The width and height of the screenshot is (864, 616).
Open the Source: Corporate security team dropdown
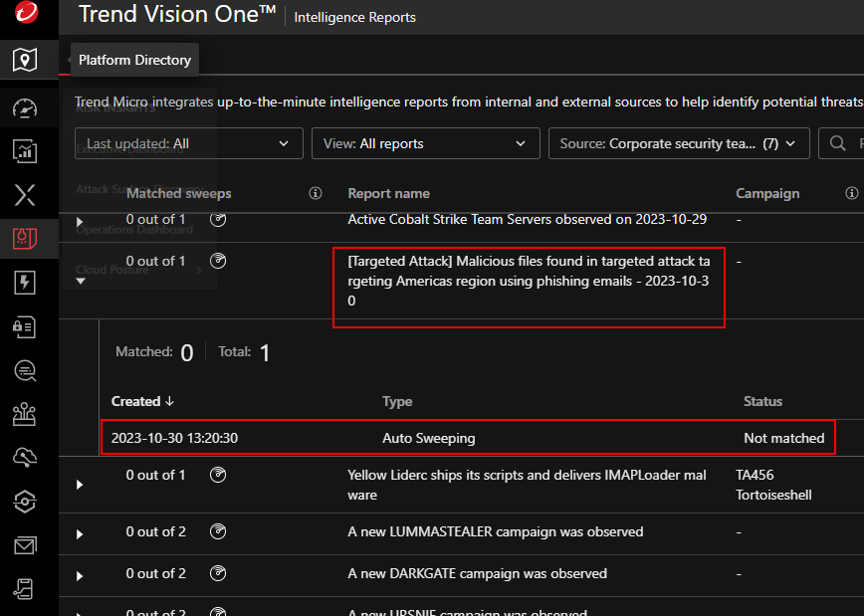pyautogui.click(x=679, y=144)
